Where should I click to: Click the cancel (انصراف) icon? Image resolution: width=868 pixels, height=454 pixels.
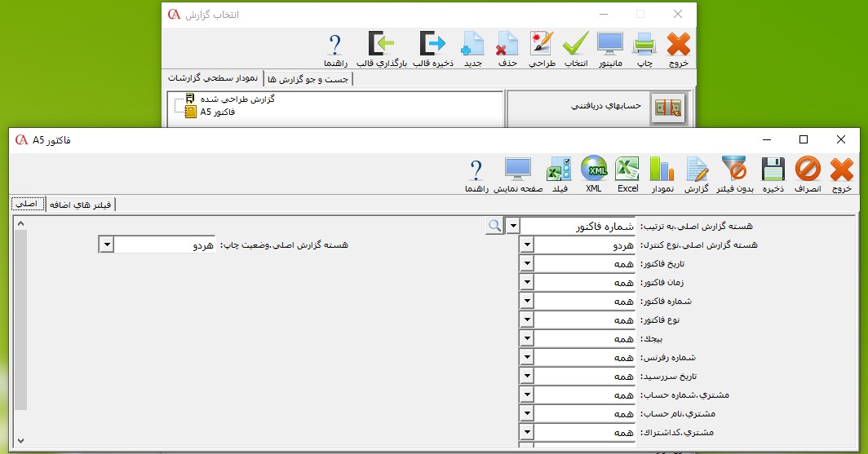[807, 174]
